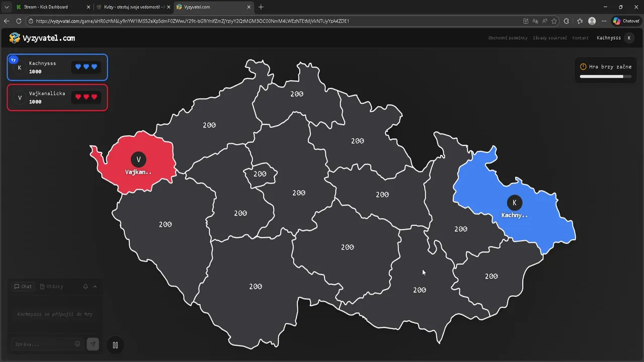Open a new browser tab with plus
Viewport: 644px width, 362px height.
point(261,7)
